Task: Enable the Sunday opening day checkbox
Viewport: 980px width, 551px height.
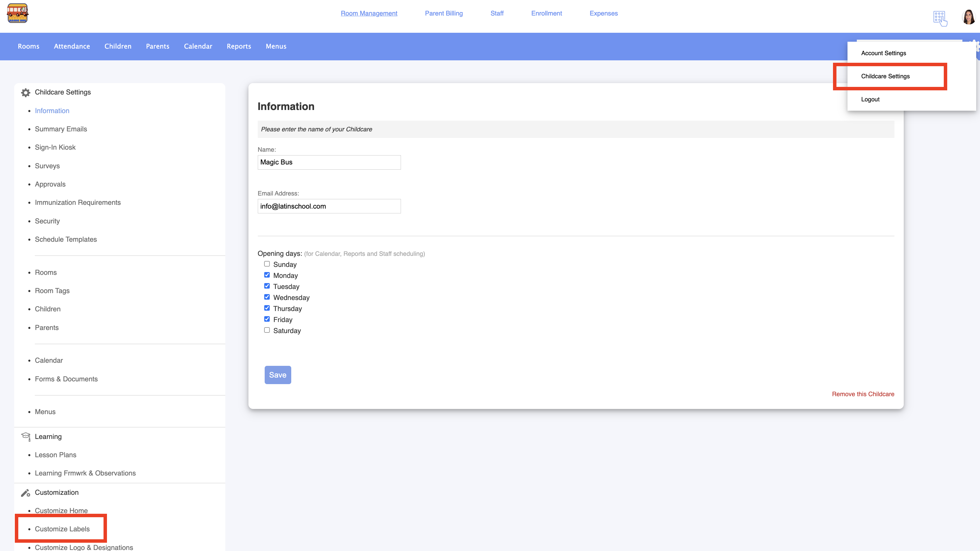Action: pos(267,264)
